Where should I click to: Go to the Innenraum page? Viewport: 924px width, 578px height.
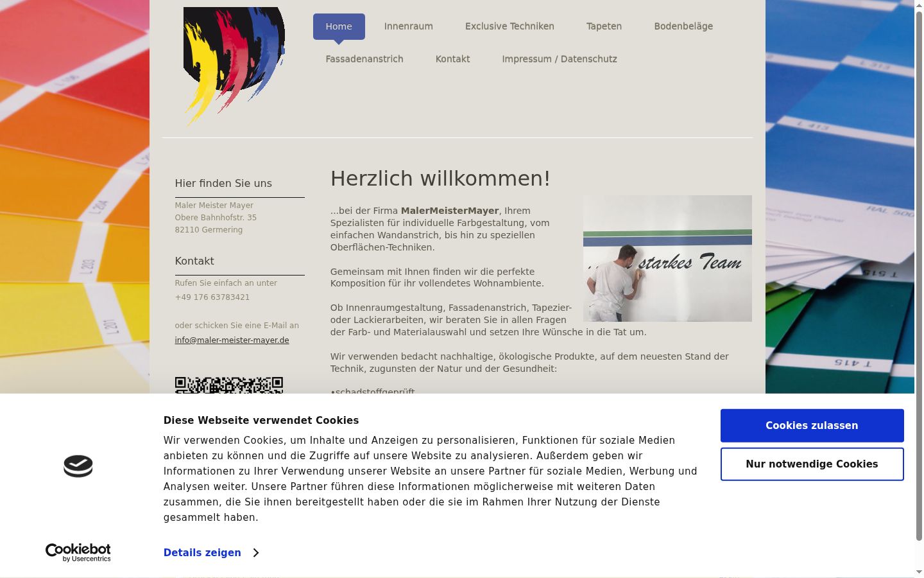coord(409,26)
